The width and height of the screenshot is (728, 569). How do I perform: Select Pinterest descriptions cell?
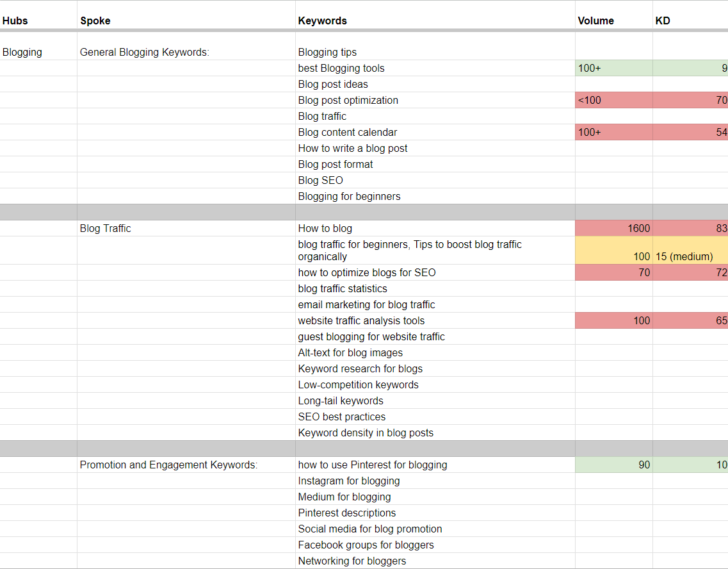(x=435, y=513)
